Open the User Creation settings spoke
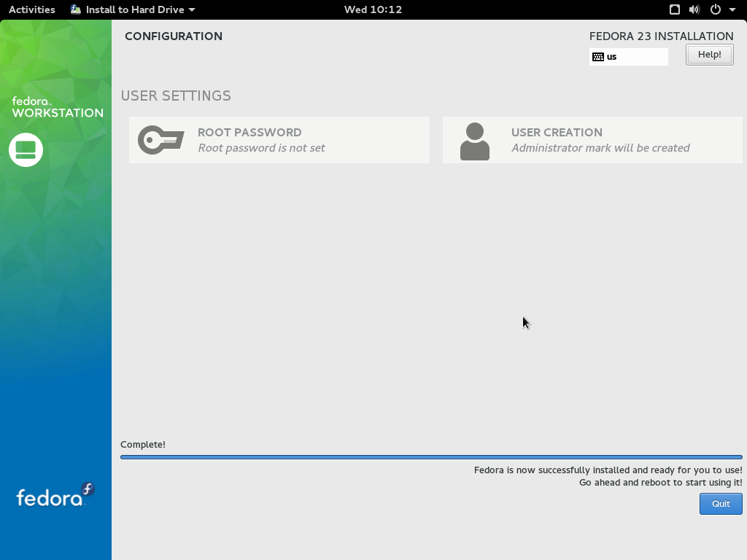Screen dimensions: 747x560 (x=592, y=139)
